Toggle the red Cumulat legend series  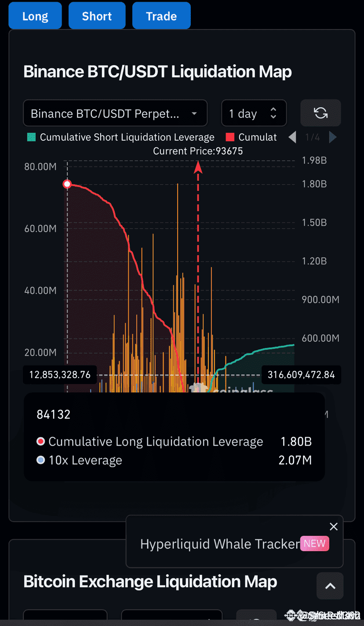pos(251,137)
